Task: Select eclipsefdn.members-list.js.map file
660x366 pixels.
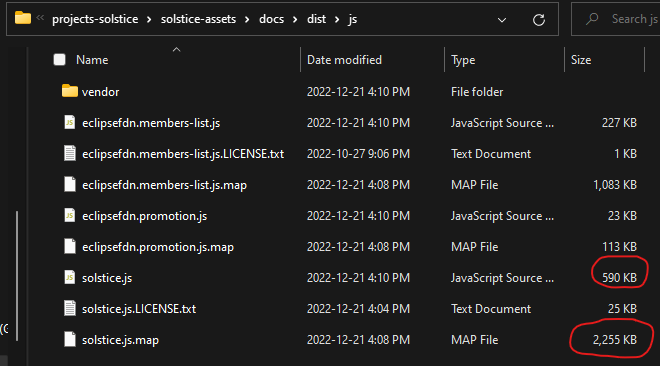Action: pos(165,186)
